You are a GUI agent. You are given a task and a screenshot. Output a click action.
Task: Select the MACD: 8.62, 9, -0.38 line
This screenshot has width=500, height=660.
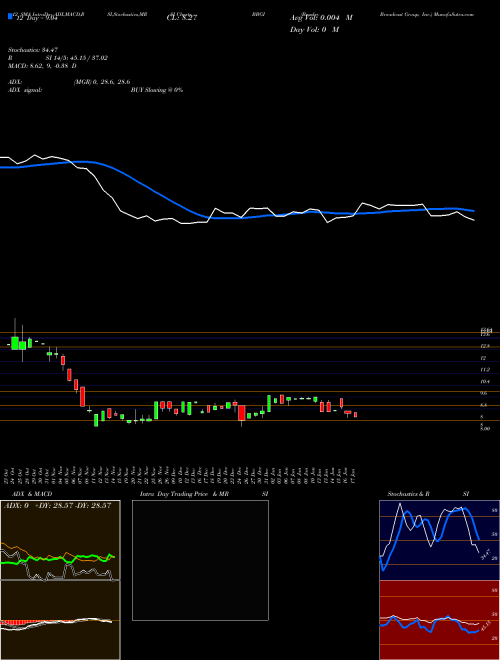click(42, 66)
